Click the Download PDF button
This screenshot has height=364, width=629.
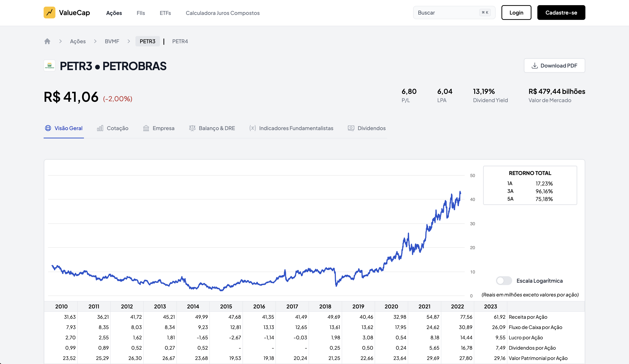click(554, 66)
